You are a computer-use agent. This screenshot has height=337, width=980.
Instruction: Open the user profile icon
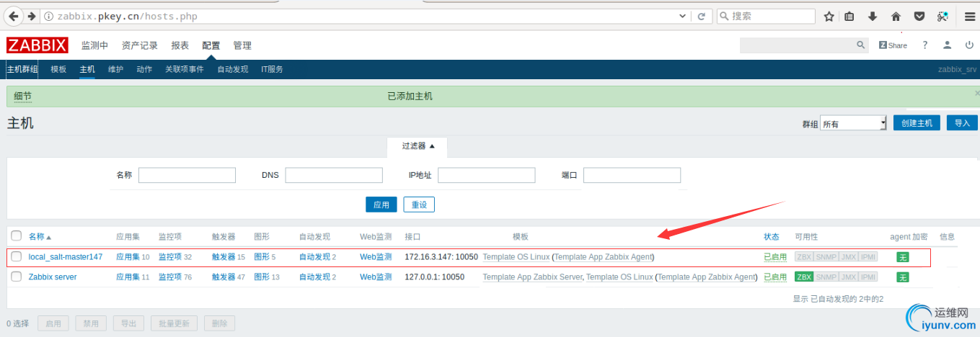(x=948, y=45)
